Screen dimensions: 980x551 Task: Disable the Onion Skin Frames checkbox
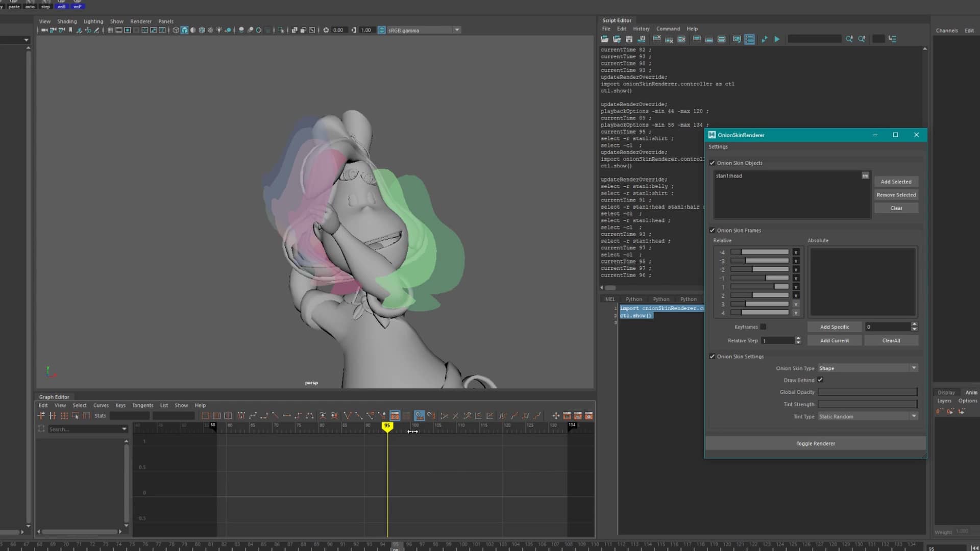713,230
